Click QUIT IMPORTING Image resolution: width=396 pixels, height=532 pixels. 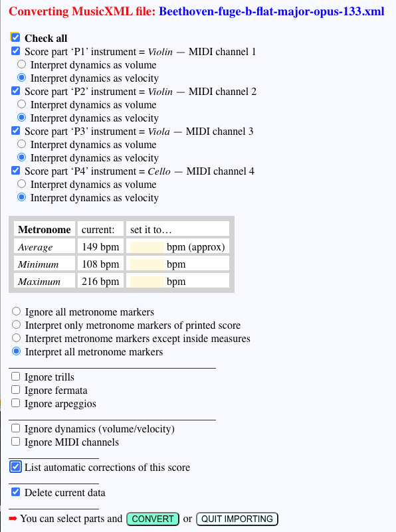click(x=237, y=519)
